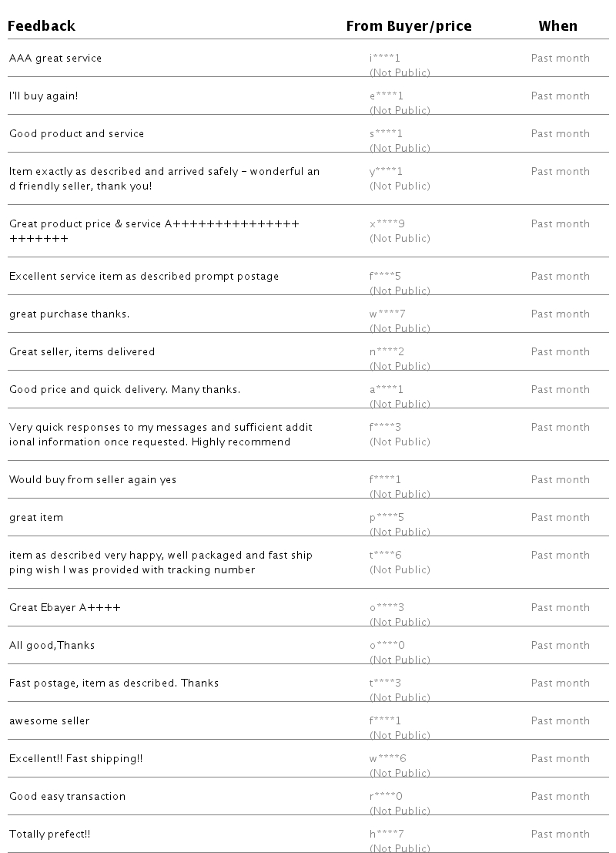Select the 'awesome seller' feedback comment
The height and width of the screenshot is (853, 616).
pyautogui.click(x=49, y=721)
